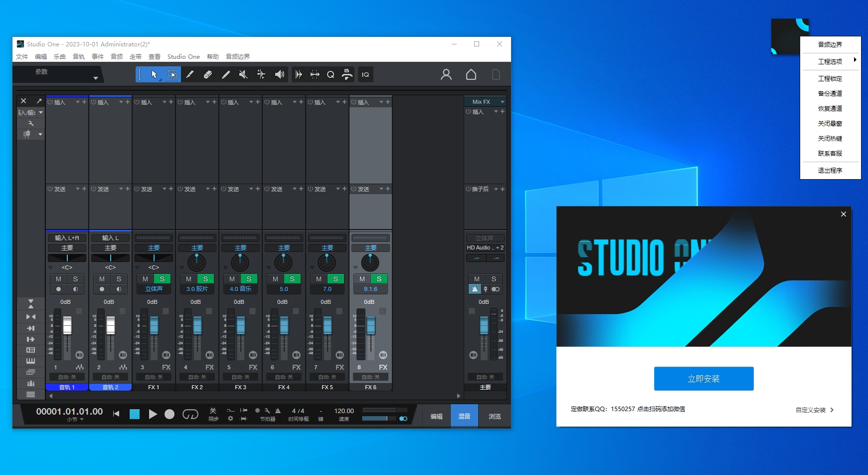This screenshot has height=475, width=868.
Task: Click 联系客服 in context menu
Action: click(830, 153)
